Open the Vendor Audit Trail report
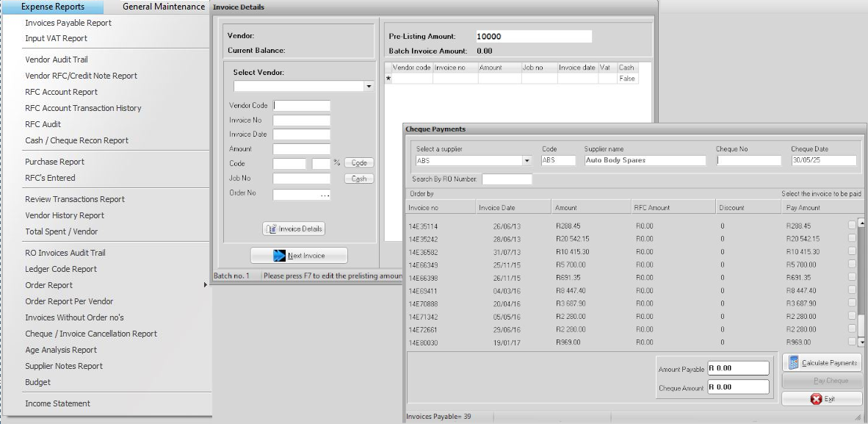Viewport: 868px width, 424px height. pyautogui.click(x=57, y=60)
